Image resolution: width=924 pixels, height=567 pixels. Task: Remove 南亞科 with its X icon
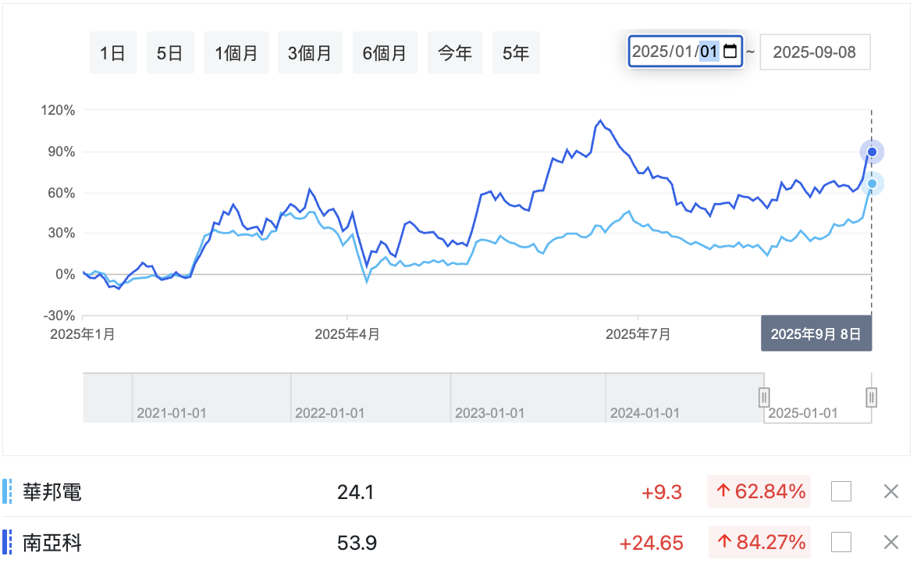click(x=891, y=542)
